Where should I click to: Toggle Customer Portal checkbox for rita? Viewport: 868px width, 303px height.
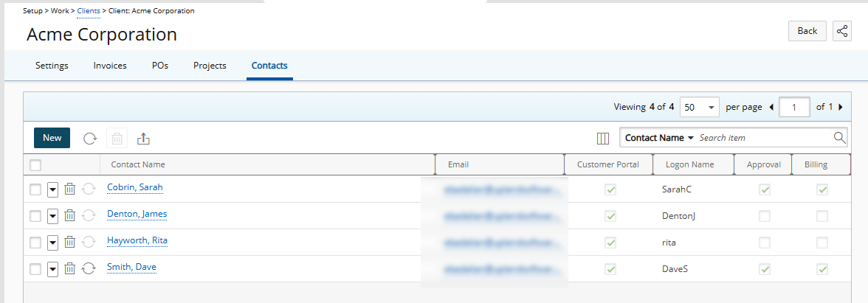pos(610,243)
